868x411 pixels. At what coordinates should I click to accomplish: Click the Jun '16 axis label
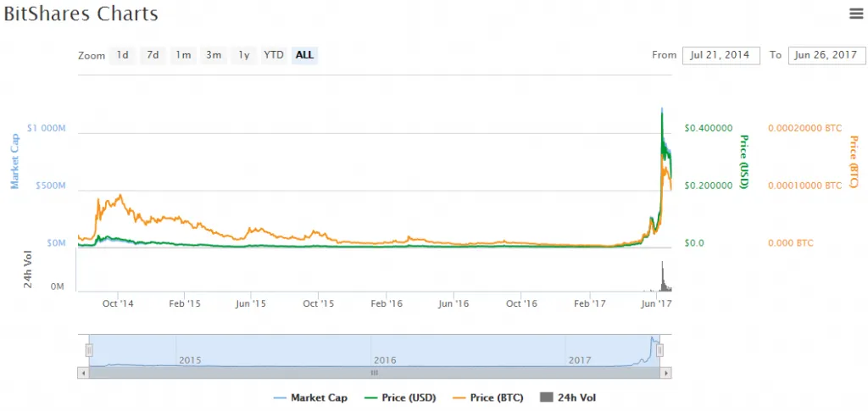click(453, 303)
